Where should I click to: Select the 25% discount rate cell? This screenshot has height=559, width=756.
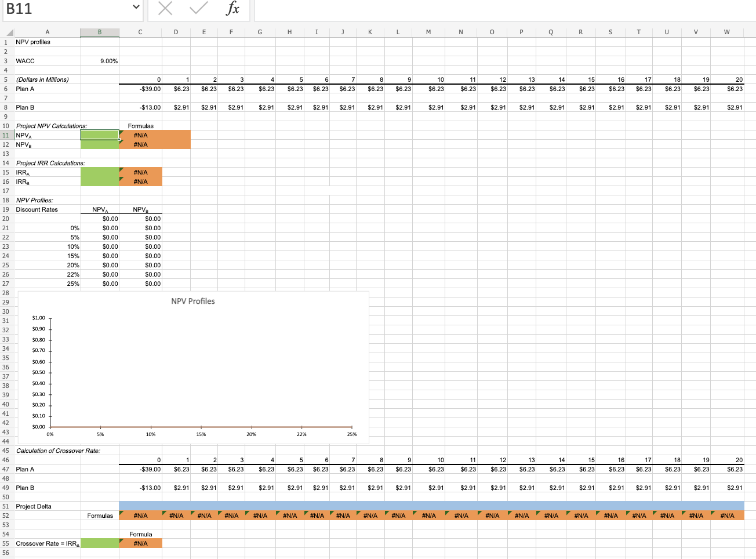pyautogui.click(x=48, y=284)
